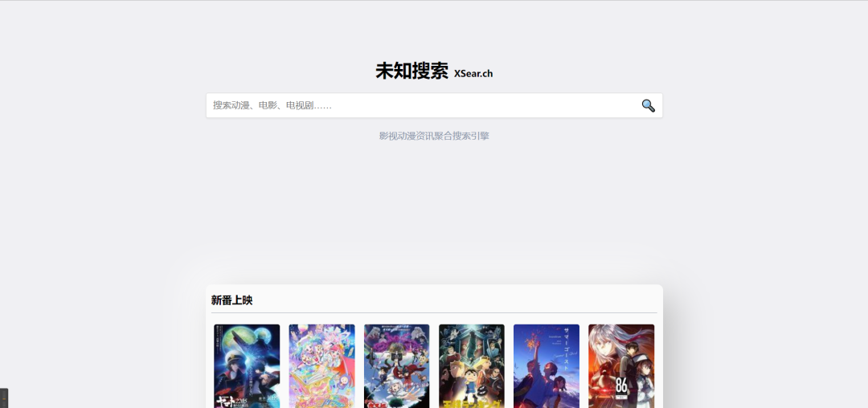Open the Yamato 2205 space battleship poster
Screen dimensions: 868x408
pyautogui.click(x=247, y=366)
